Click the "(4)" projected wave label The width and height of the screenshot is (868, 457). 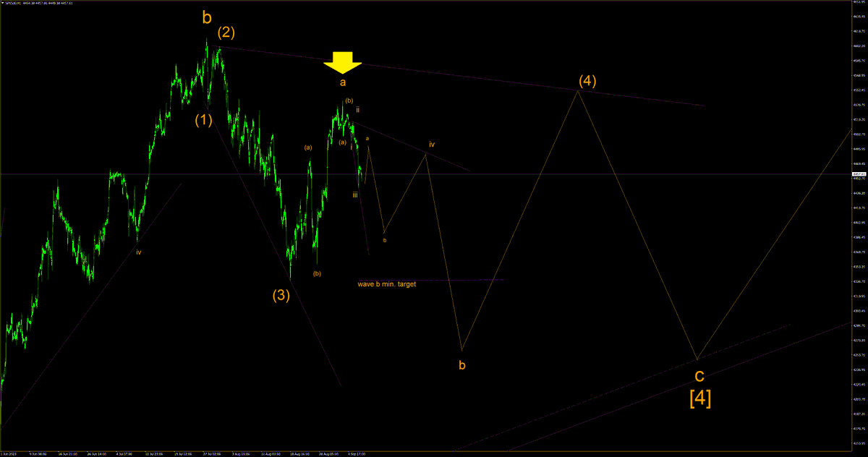coord(588,81)
